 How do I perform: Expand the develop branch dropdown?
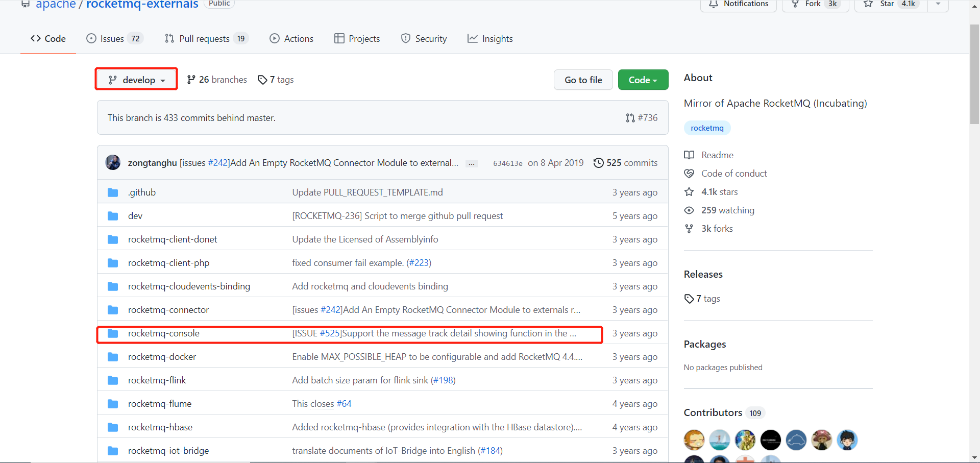[136, 80]
